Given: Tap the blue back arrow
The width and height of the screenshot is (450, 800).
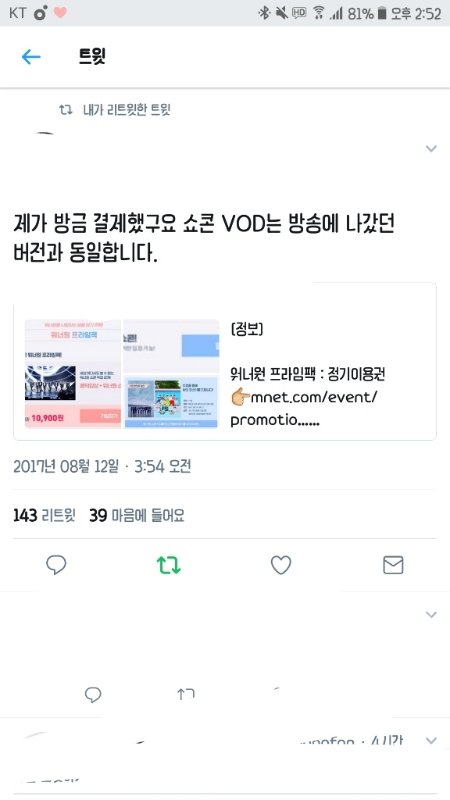Looking at the screenshot, I should tap(31, 57).
